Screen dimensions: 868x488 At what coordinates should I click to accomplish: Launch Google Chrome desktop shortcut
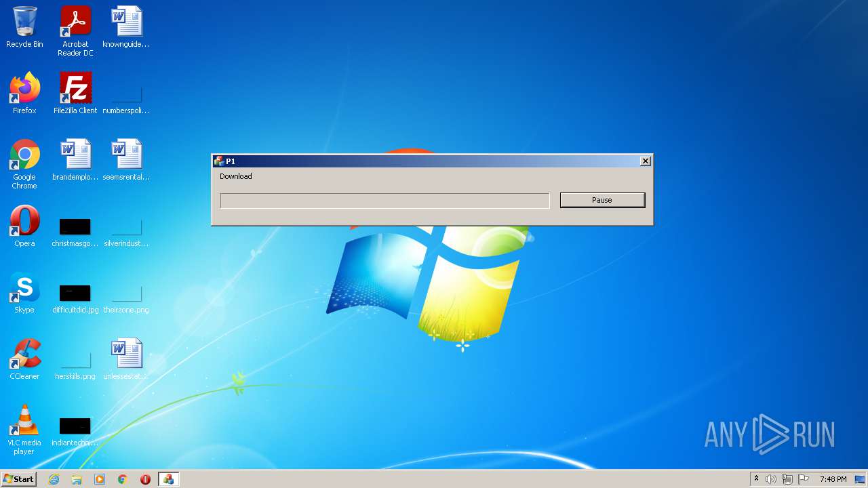coord(24,164)
